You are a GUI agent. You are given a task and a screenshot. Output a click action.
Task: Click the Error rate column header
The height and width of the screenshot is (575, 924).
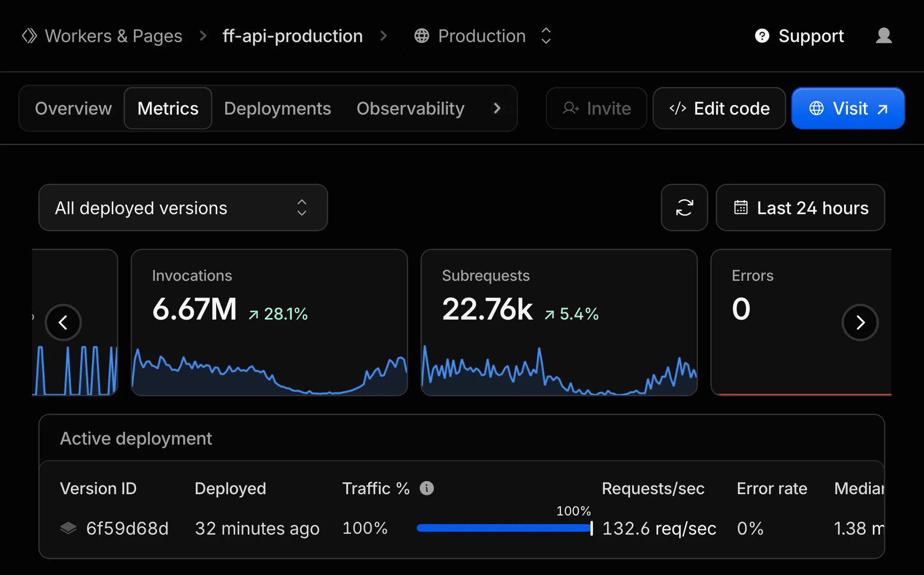tap(772, 488)
